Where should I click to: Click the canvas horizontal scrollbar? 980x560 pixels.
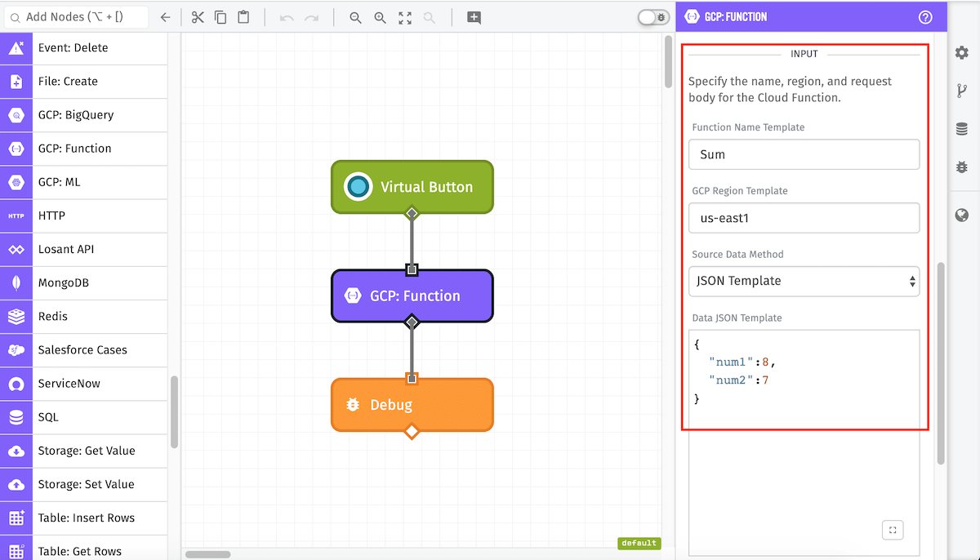point(207,554)
